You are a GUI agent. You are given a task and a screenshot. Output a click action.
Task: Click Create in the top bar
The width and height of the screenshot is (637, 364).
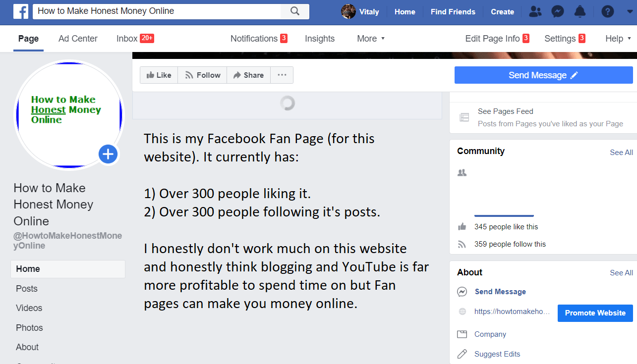tap(503, 11)
